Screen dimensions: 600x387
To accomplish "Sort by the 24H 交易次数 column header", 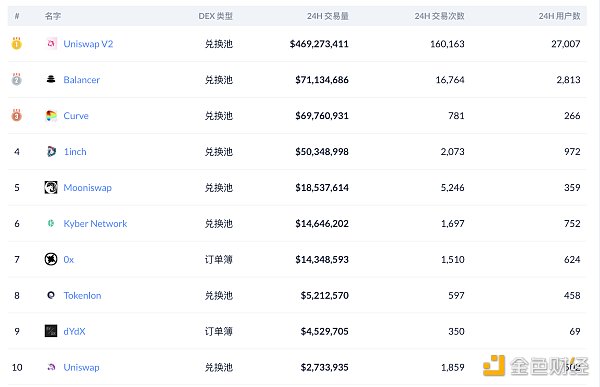I will 439,16.
